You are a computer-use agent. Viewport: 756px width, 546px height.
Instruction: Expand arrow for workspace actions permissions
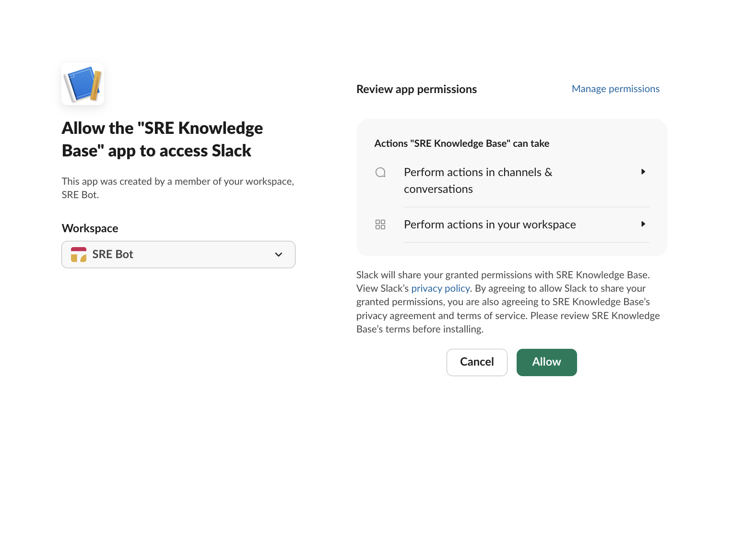[643, 224]
